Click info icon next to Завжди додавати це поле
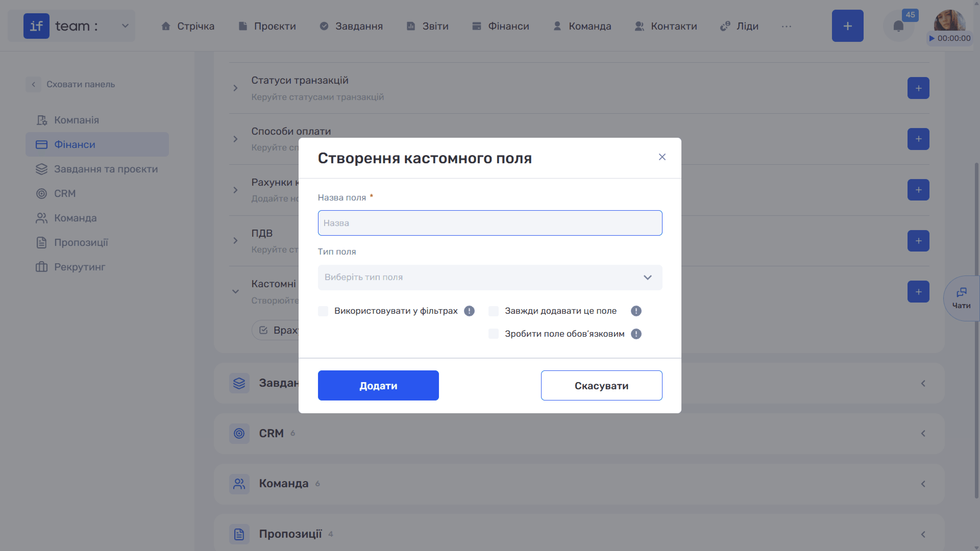The image size is (980, 551). click(636, 311)
